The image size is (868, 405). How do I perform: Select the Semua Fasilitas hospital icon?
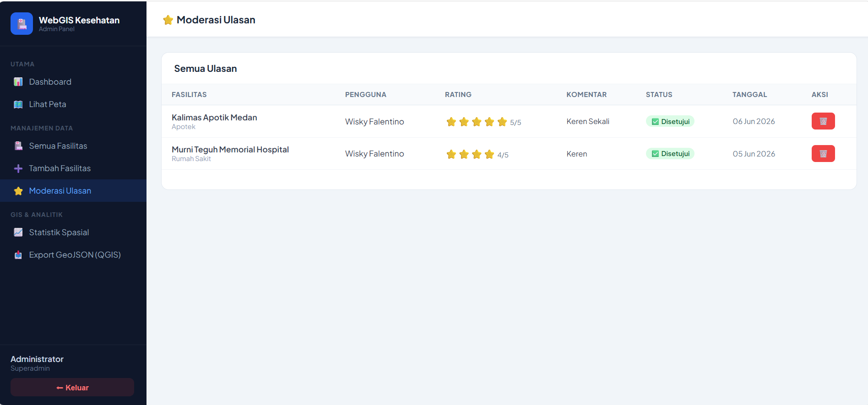point(18,146)
